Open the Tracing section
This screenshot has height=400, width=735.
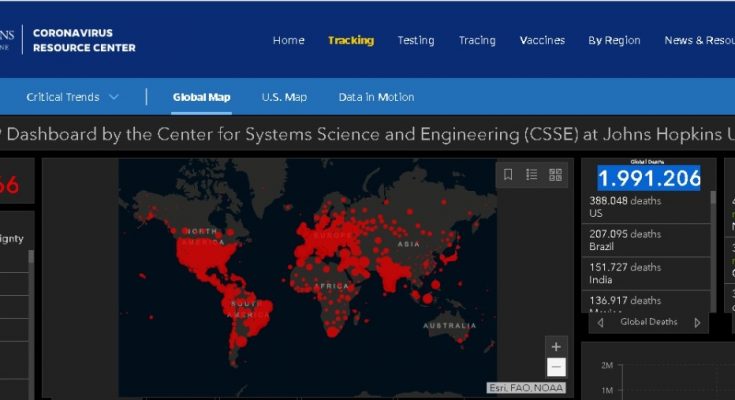tap(477, 40)
